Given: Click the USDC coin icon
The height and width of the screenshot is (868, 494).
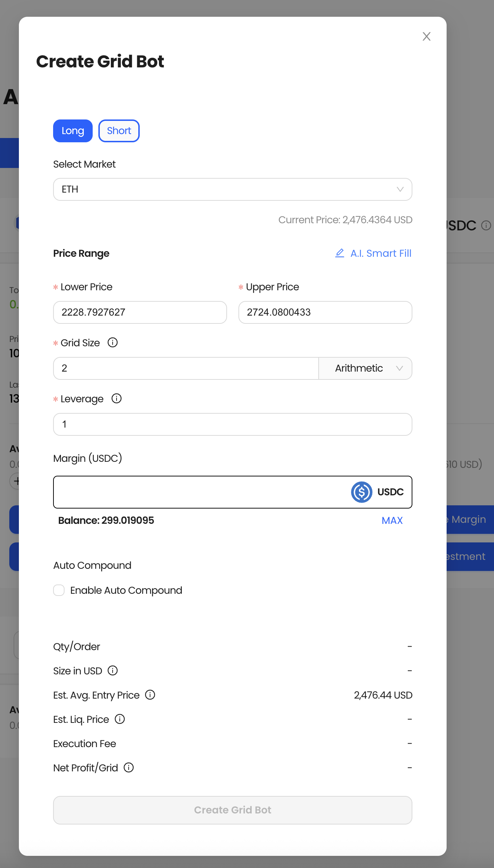Looking at the screenshot, I should (x=361, y=492).
